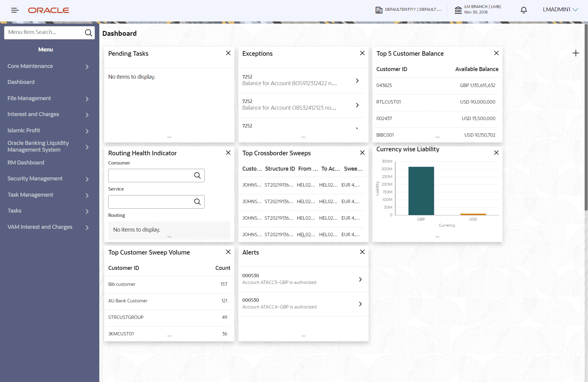Open the notifications bell icon
588x382 pixels.
[524, 10]
